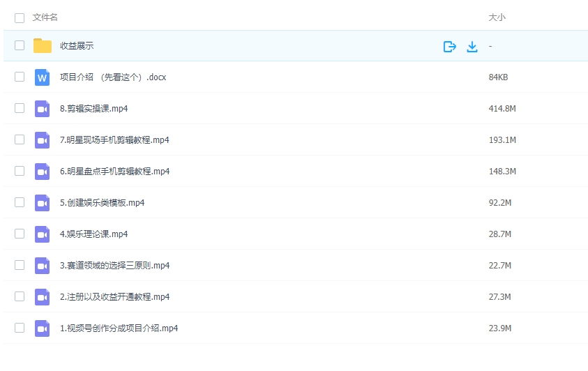
Task: Click the download icon on 收益展示 row
Action: [x=472, y=46]
